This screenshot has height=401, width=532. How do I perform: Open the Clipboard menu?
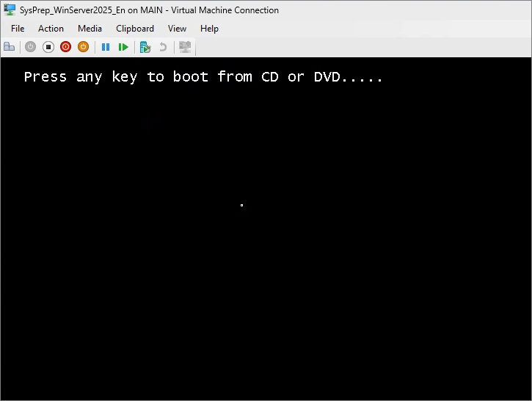(135, 29)
